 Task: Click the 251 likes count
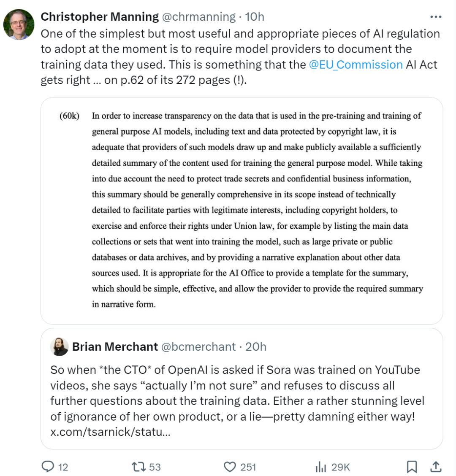[x=248, y=467]
